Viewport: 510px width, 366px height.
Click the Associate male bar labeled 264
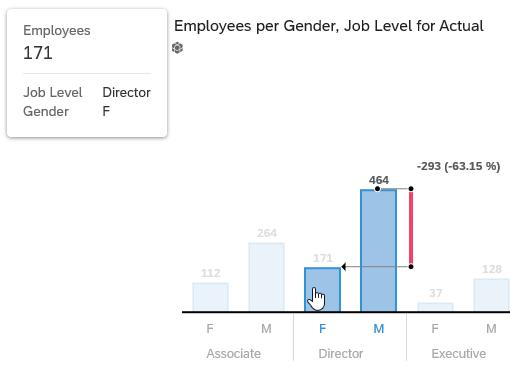(x=266, y=277)
